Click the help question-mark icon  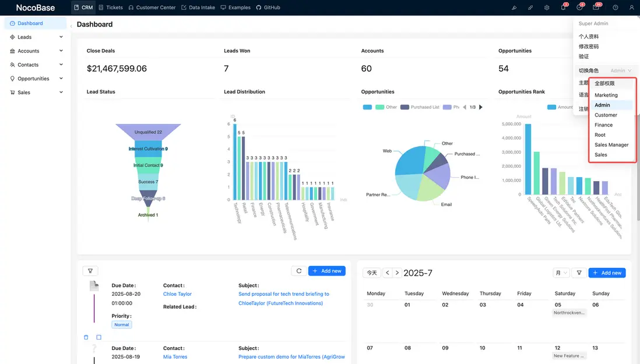[614, 8]
